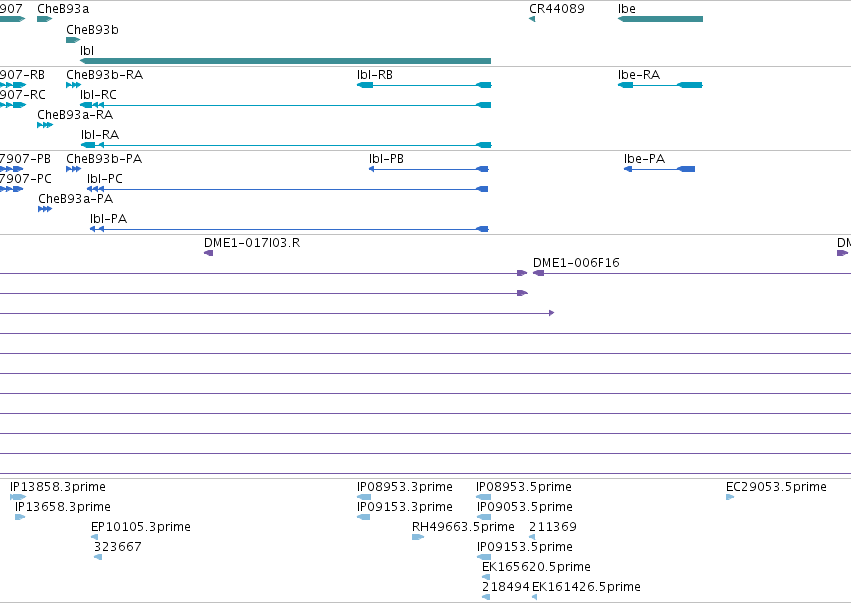Screen dimensions: 851x603
Task: Click the 323667 arrow glyph
Action: [98, 557]
